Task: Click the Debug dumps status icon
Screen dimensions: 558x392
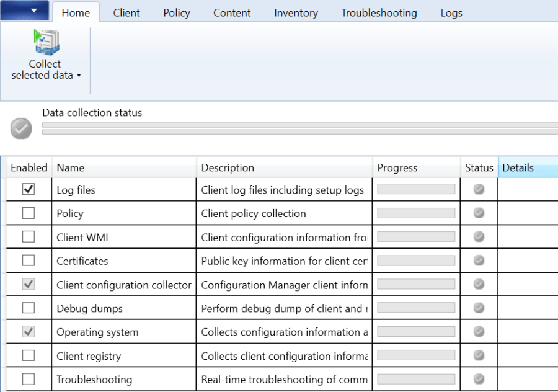Action: coord(479,308)
